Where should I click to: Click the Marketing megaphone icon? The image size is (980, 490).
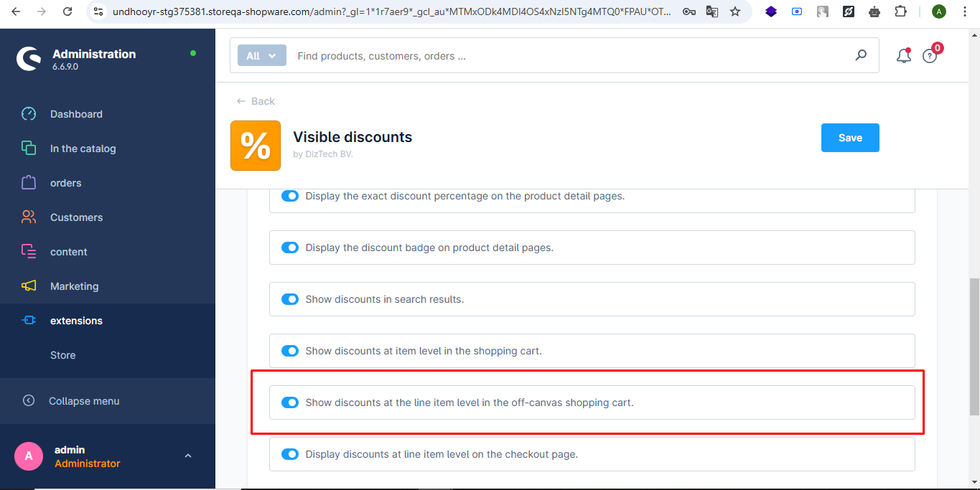pos(29,286)
